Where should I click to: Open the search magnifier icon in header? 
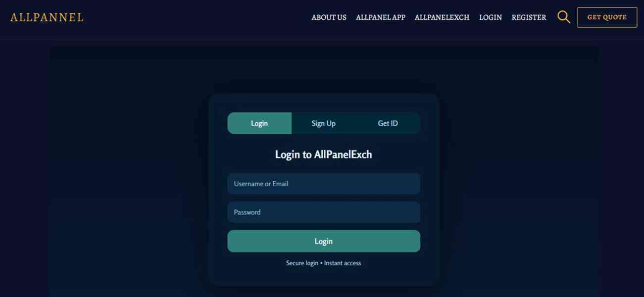click(564, 17)
